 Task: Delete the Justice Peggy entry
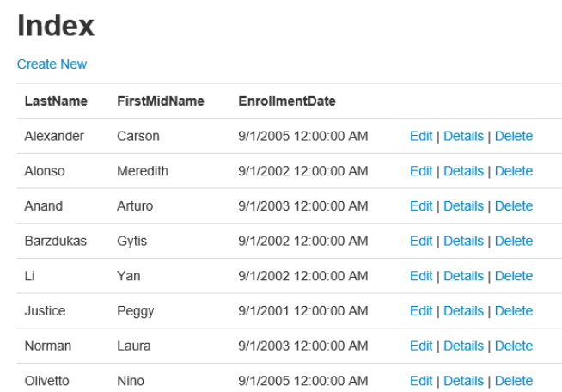(513, 311)
